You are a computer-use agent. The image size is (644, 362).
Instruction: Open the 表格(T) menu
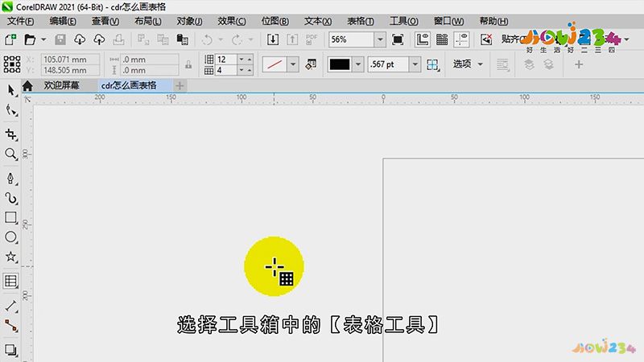click(361, 21)
